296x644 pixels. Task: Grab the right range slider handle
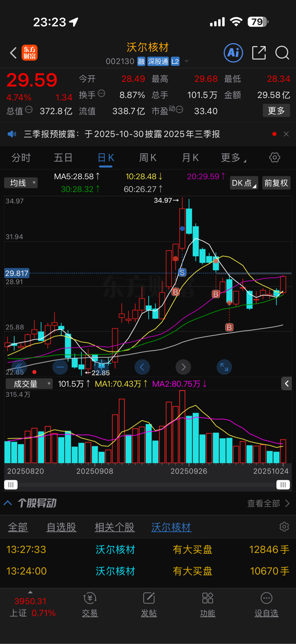283,485
